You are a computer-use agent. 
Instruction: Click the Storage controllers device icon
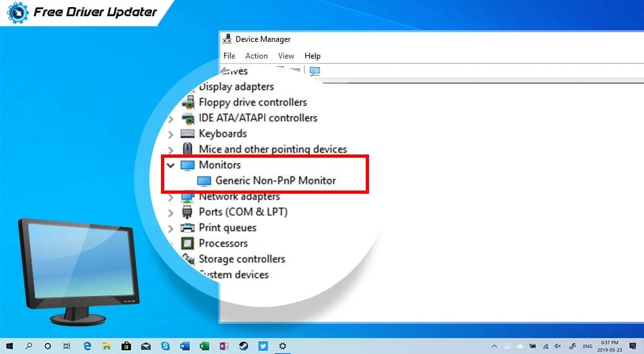189,259
